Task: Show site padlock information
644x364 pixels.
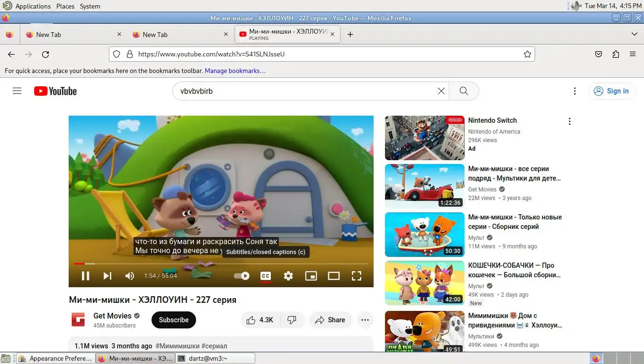Action: [x=129, y=54]
